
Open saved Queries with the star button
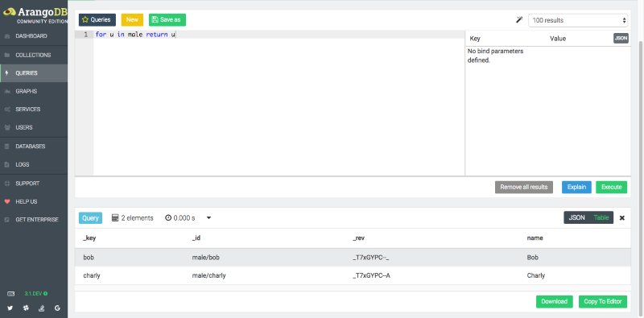coord(97,19)
